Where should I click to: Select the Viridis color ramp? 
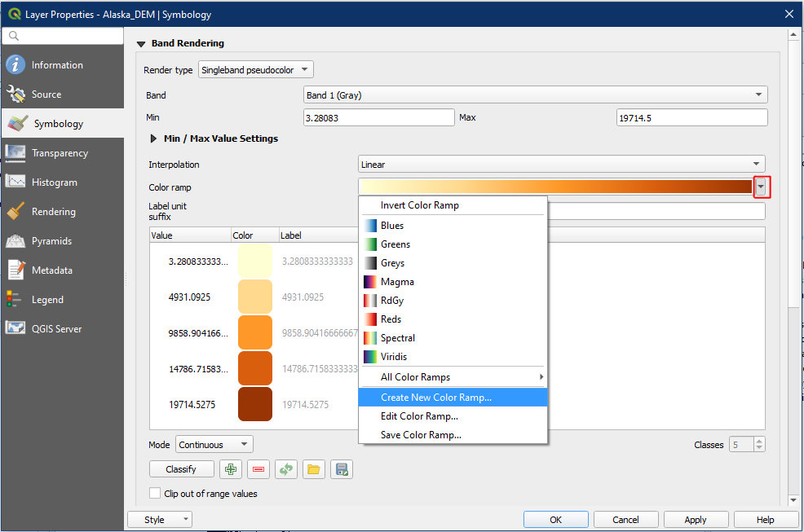click(394, 357)
